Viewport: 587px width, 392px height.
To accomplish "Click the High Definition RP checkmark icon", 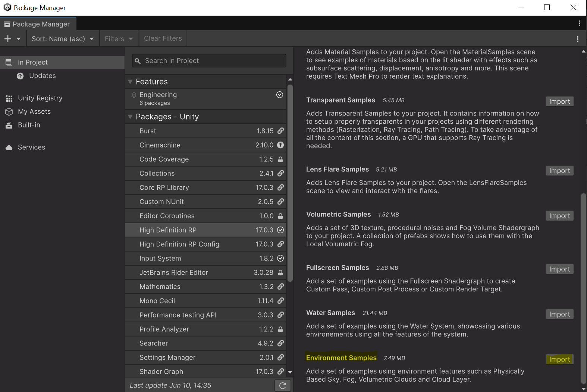I will click(280, 230).
